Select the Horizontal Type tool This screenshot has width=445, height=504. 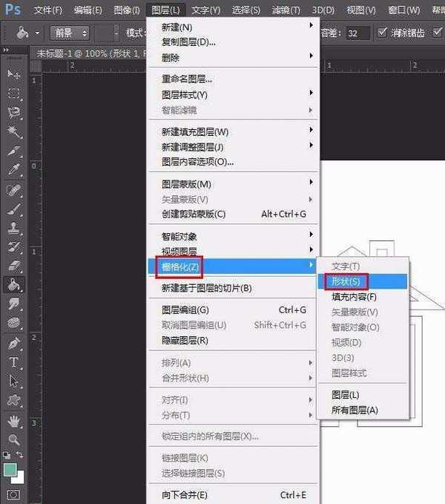point(13,362)
